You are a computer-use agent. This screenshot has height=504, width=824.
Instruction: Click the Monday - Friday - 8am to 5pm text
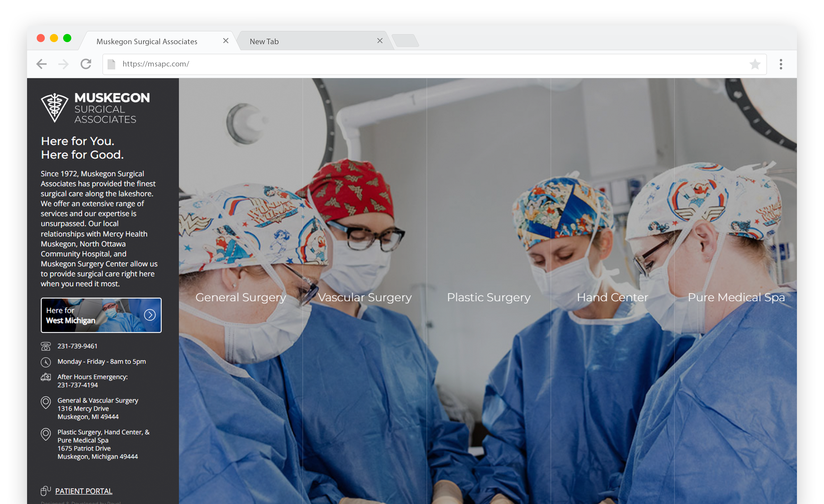coord(102,361)
